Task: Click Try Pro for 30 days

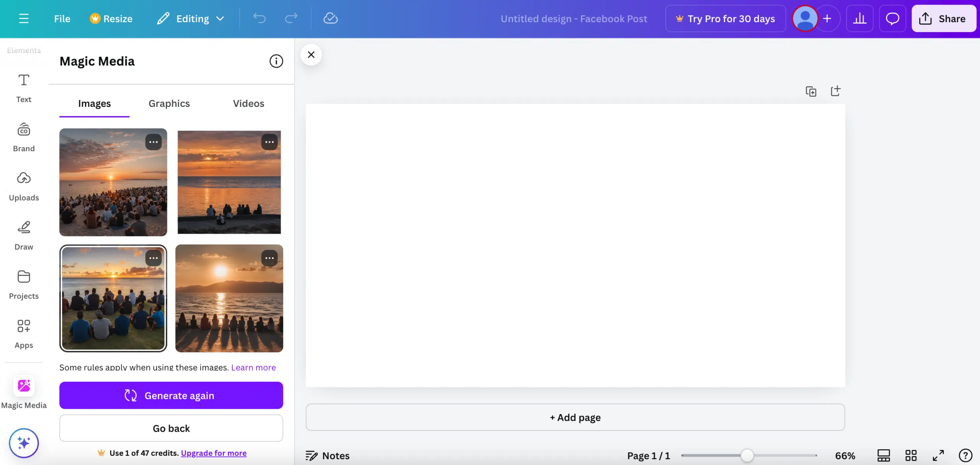Action: click(725, 18)
